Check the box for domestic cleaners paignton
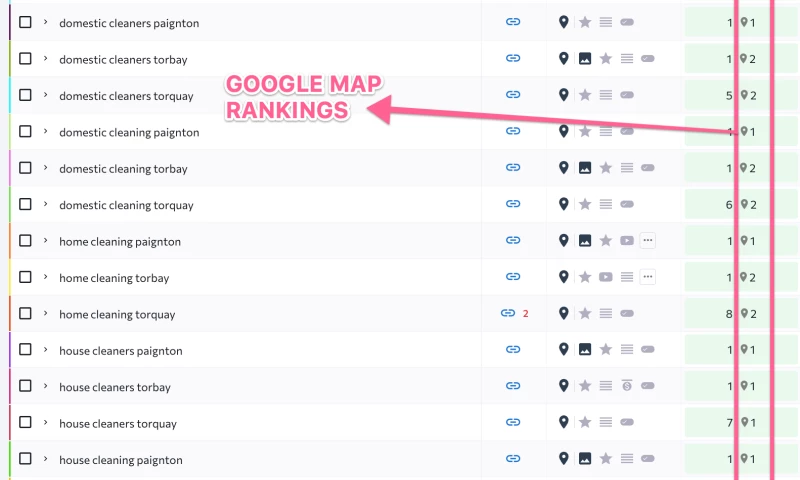 click(26, 22)
